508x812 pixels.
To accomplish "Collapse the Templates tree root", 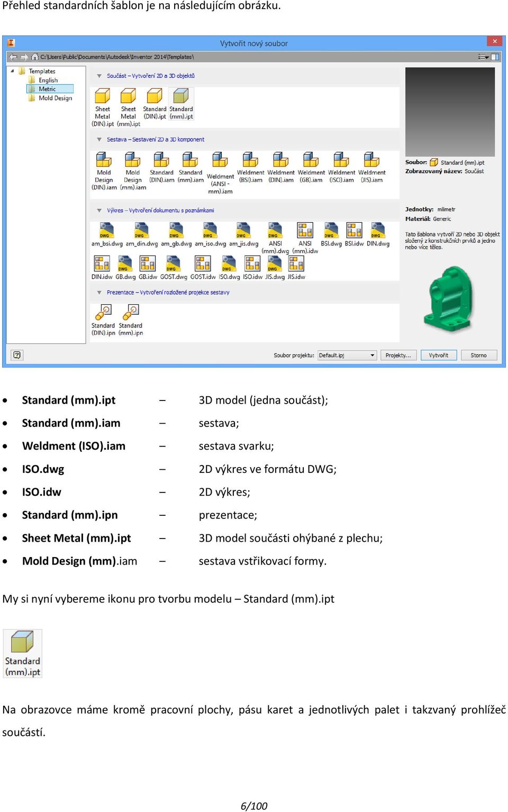I will 12,71.
